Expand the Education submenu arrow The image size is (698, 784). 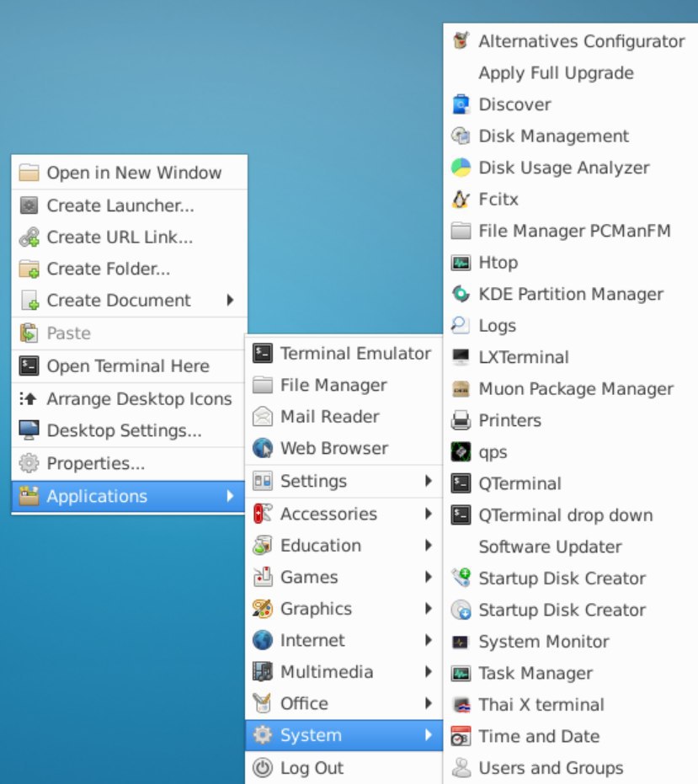click(429, 545)
